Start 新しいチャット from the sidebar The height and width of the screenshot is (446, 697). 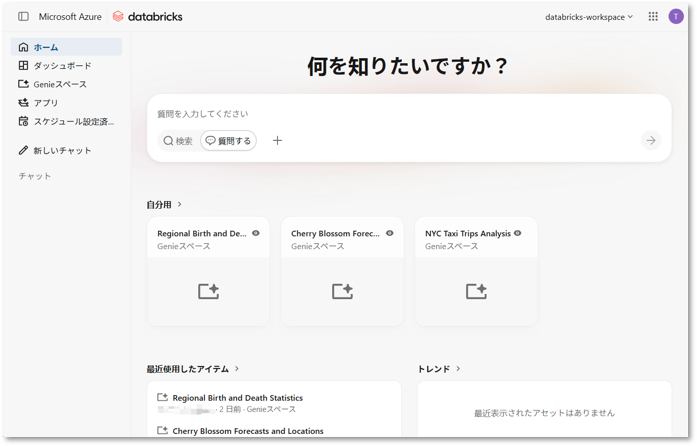(x=66, y=151)
